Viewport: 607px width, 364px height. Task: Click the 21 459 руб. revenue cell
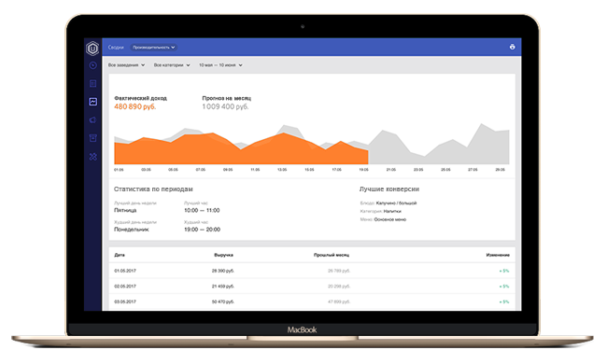(223, 287)
